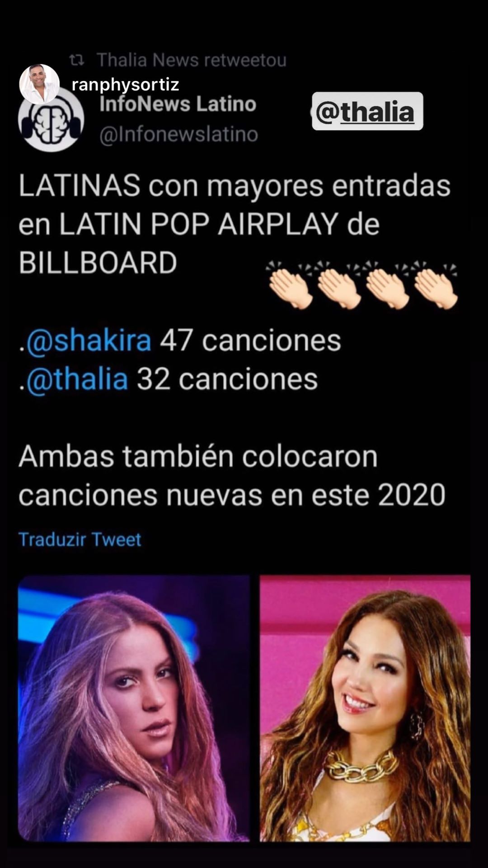Tap the retweet arrows icon
The image size is (488, 868).
pos(77,60)
